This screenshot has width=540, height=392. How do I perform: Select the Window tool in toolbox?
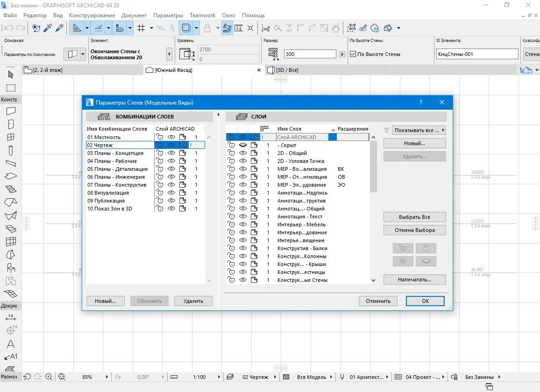pos(11,137)
